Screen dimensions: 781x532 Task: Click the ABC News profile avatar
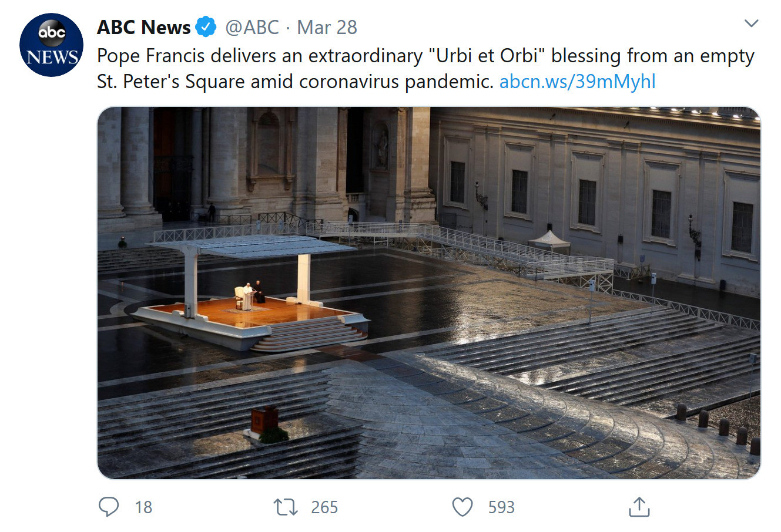click(x=51, y=45)
